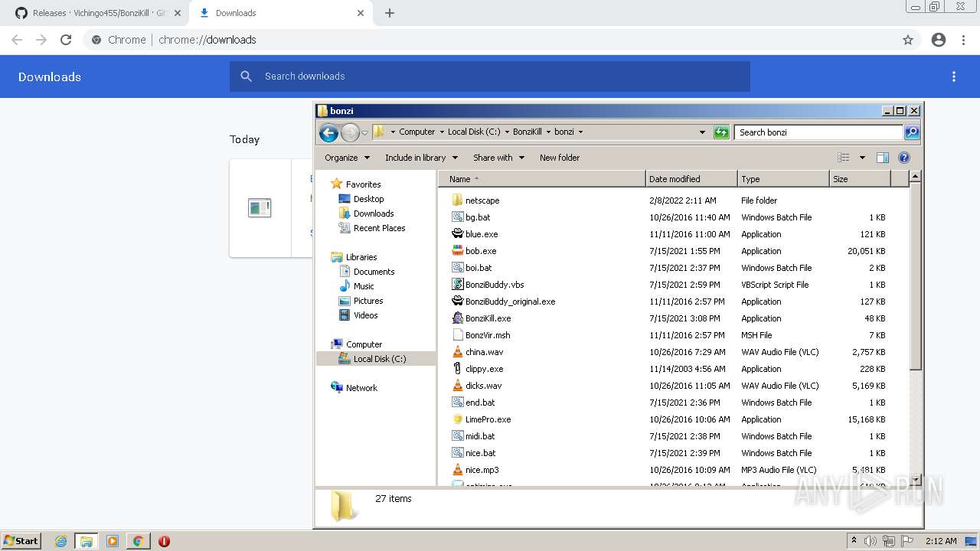The width and height of the screenshot is (980, 551).
Task: Click Chrome icon in taskbar
Action: (x=139, y=541)
